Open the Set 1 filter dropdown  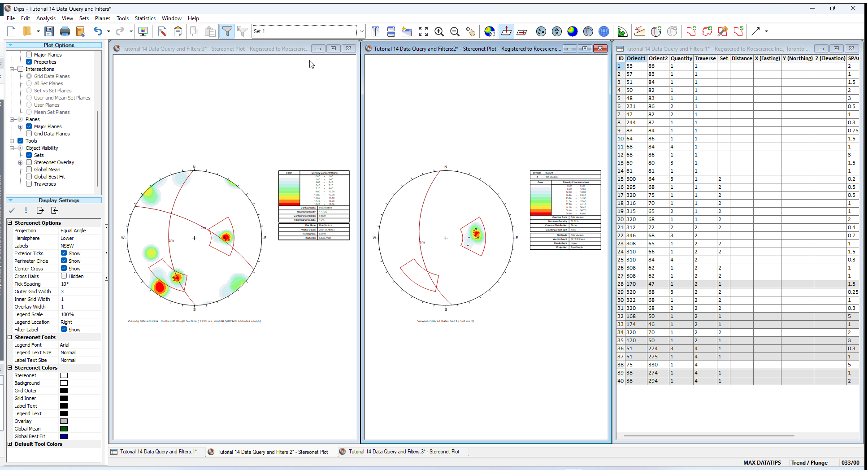tap(361, 31)
